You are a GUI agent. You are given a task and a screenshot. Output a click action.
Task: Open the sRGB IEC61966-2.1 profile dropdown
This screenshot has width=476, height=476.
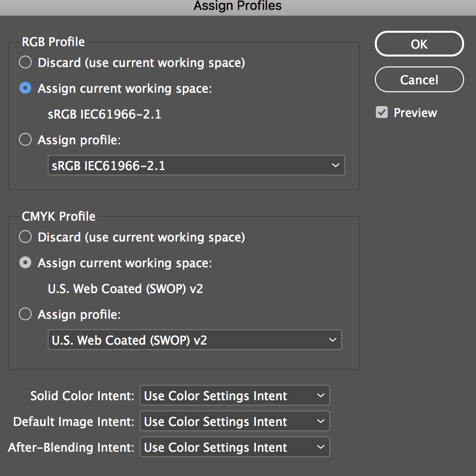coord(196,166)
